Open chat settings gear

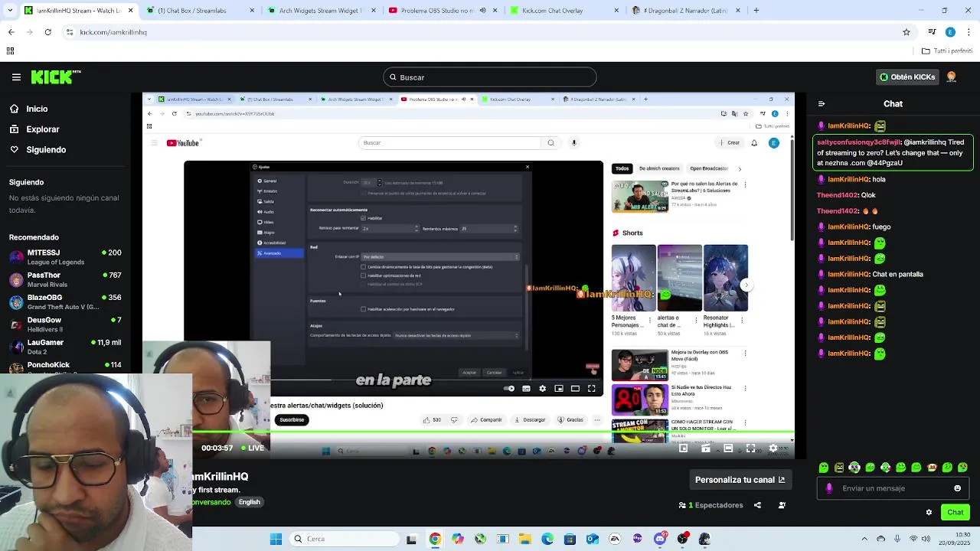[929, 512]
